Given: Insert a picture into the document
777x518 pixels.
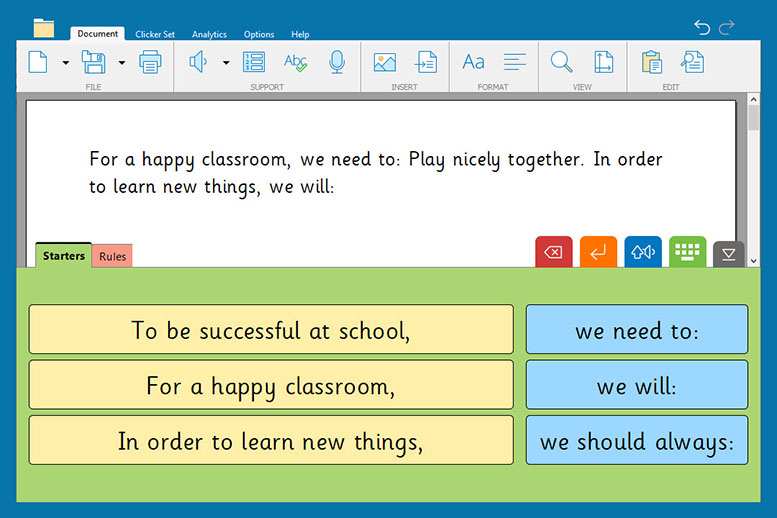Looking at the screenshot, I should click(385, 62).
